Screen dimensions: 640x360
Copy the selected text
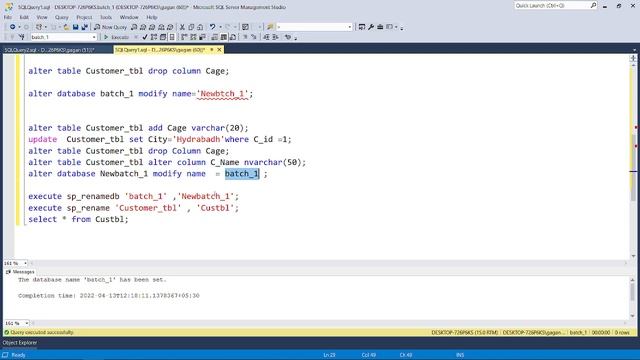191,27
